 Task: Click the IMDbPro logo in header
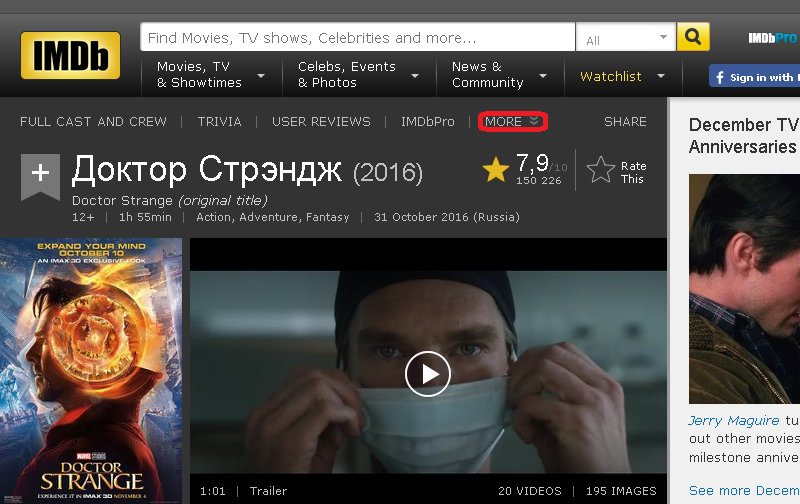(x=773, y=38)
